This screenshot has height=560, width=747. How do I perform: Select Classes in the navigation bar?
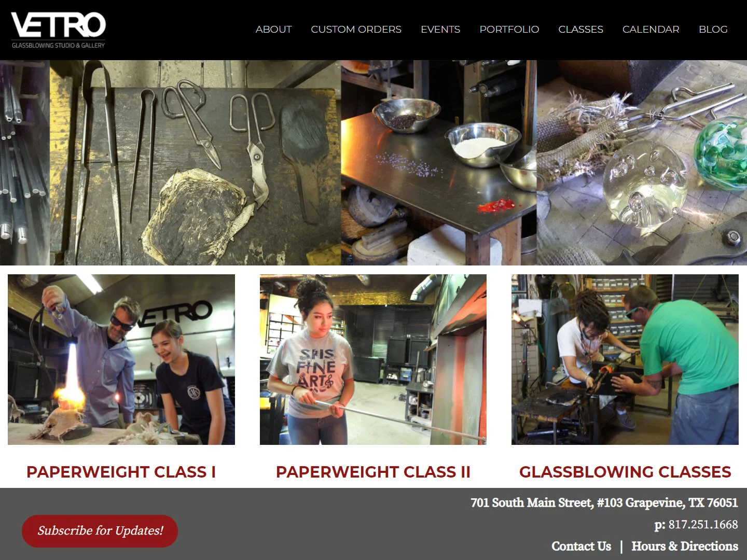click(580, 30)
